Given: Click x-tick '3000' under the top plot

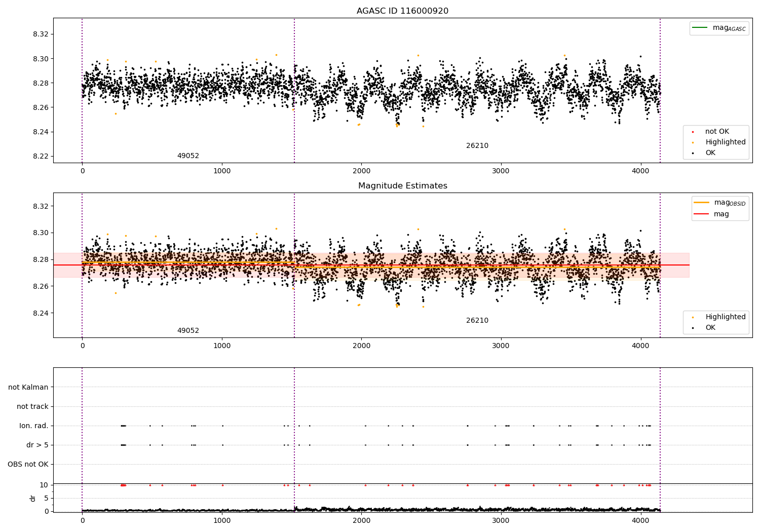Looking at the screenshot, I should pyautogui.click(x=501, y=171).
